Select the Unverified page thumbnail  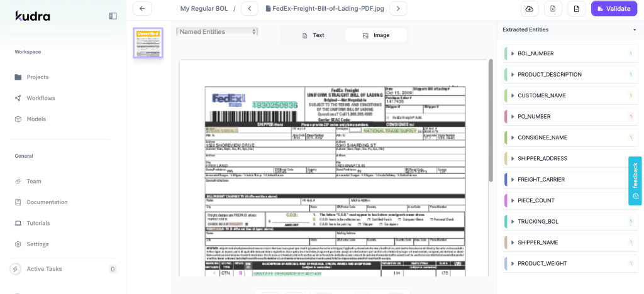coord(148,43)
